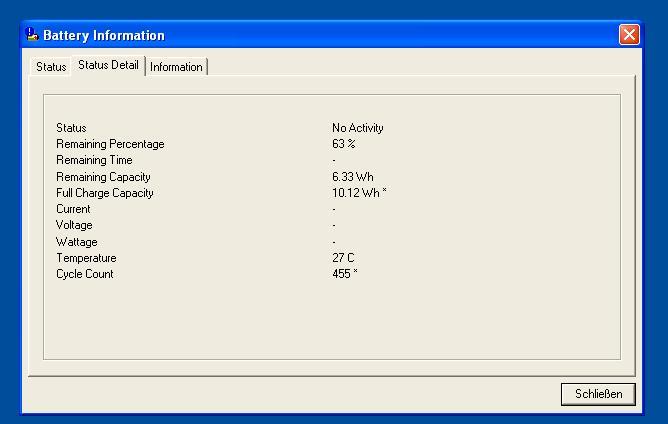Select the '6.33 Wh' value
This screenshot has width=668, height=424.
click(353, 176)
